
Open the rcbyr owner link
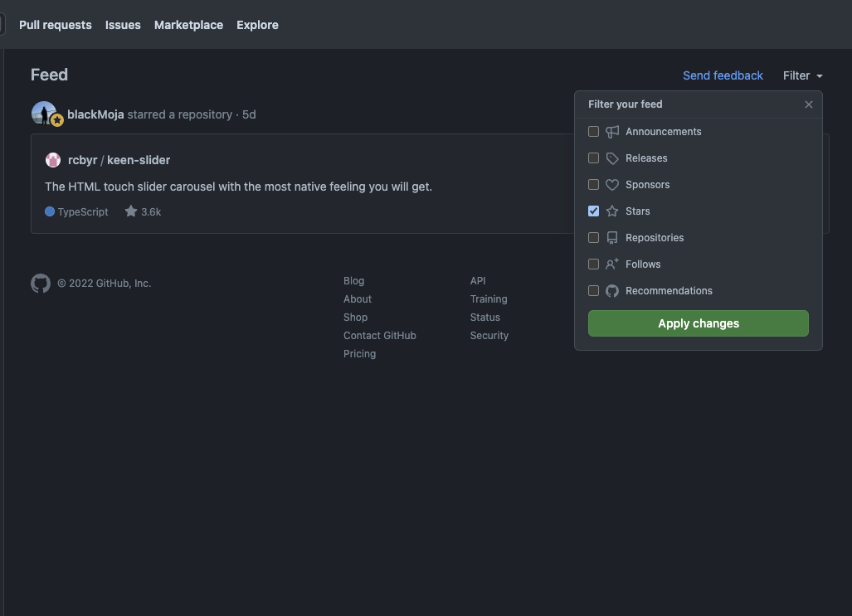83,160
